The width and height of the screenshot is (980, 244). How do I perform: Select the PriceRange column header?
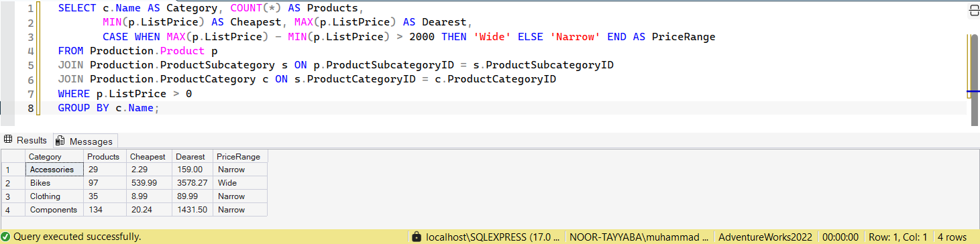click(240, 156)
